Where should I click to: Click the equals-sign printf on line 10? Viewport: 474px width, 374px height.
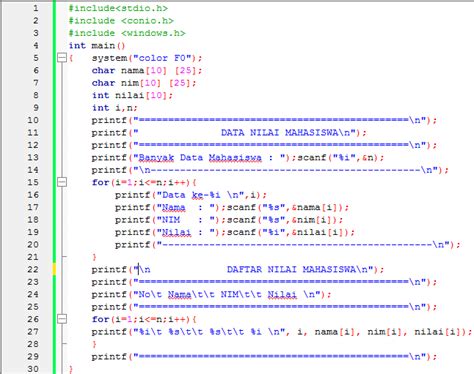[x=264, y=120]
